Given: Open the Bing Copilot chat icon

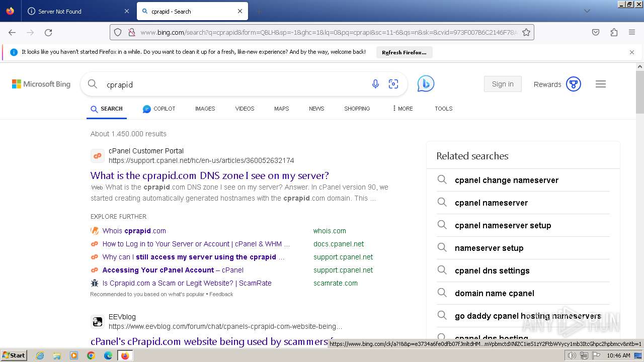Looking at the screenshot, I should pos(426,84).
